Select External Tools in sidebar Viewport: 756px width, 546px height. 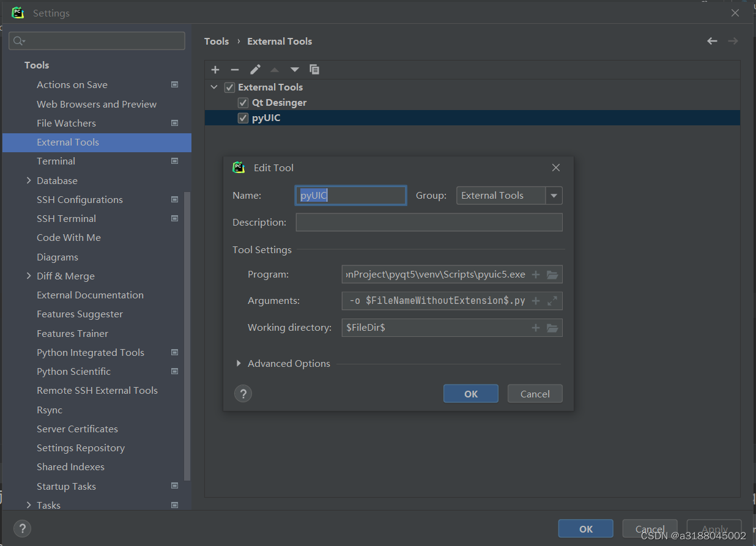(97, 142)
